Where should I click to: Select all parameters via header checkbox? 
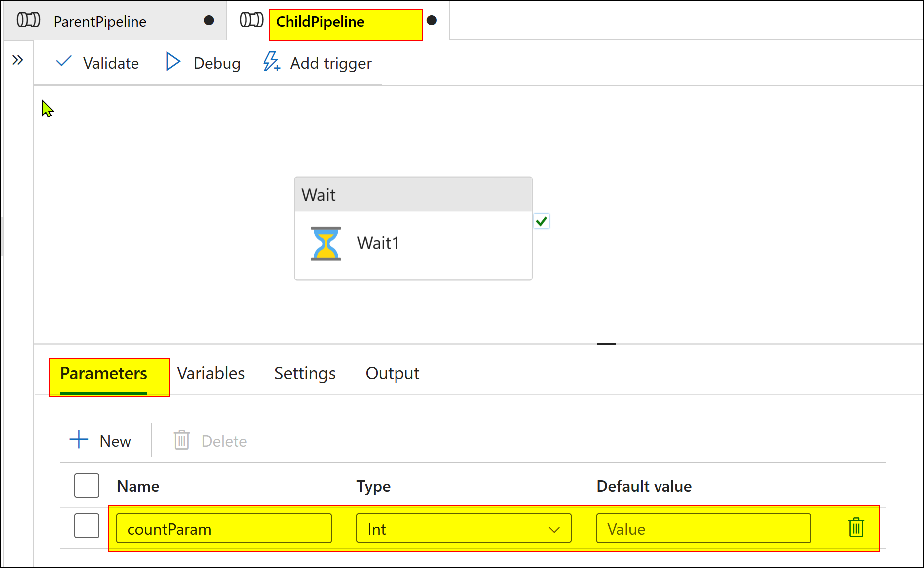86,485
